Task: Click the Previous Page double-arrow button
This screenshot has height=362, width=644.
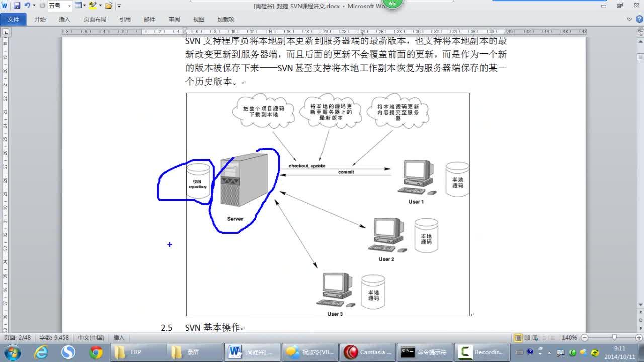Action: point(640,312)
